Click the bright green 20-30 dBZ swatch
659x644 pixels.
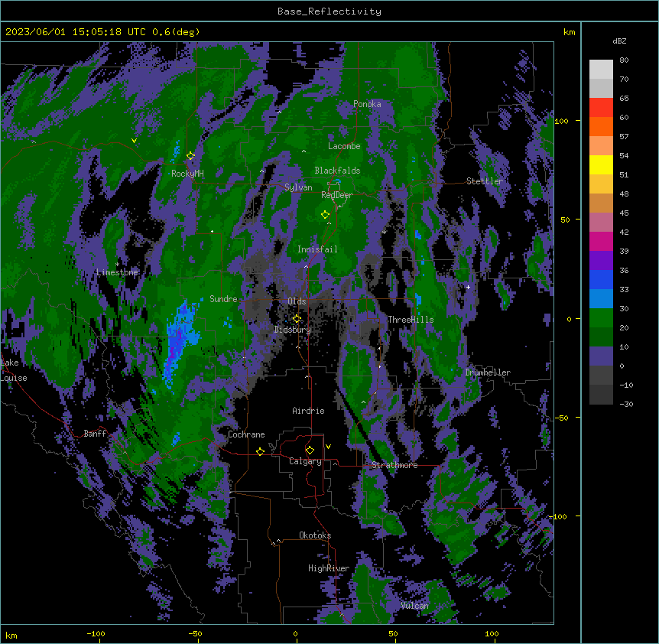click(x=601, y=318)
